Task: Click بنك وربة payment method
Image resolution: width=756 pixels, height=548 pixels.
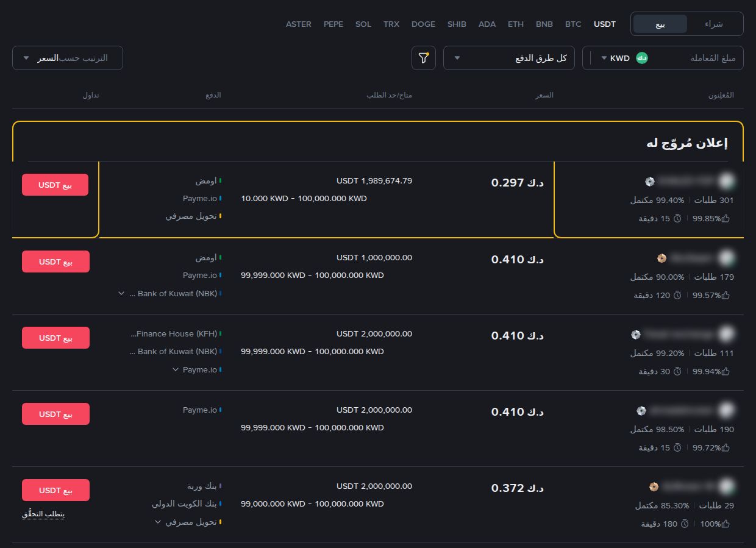Action: pyautogui.click(x=202, y=486)
